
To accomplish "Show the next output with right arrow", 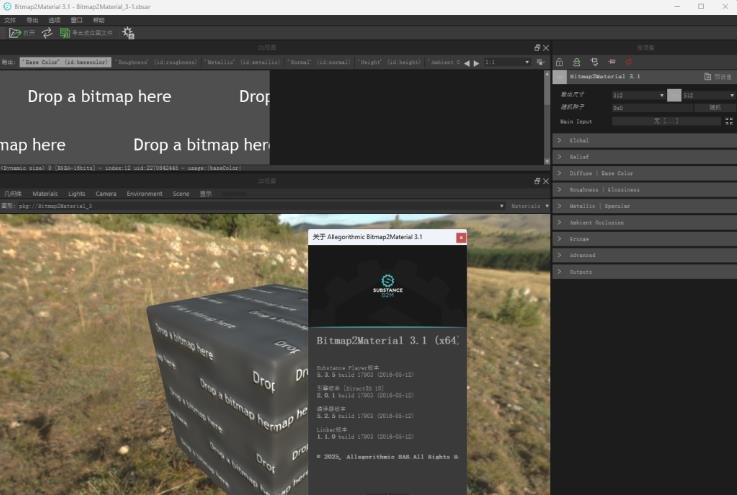I will 477,63.
